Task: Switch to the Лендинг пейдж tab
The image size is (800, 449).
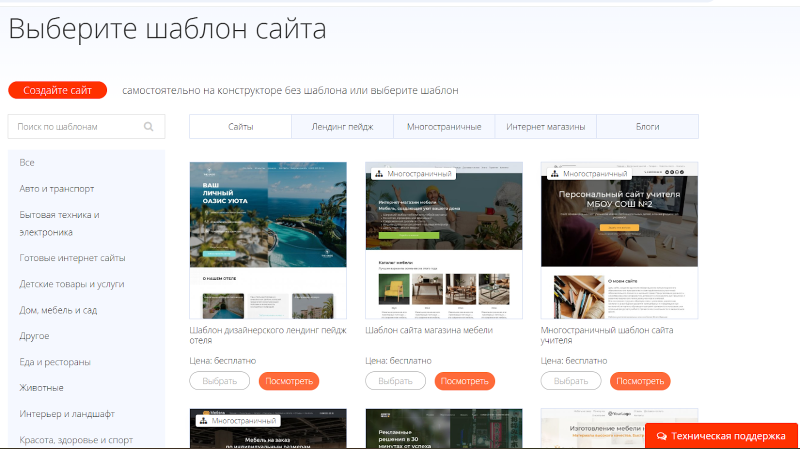Action: 342,127
